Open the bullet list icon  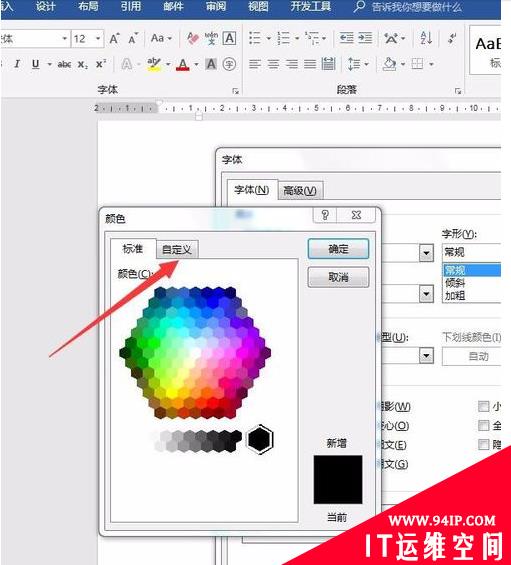click(x=255, y=38)
